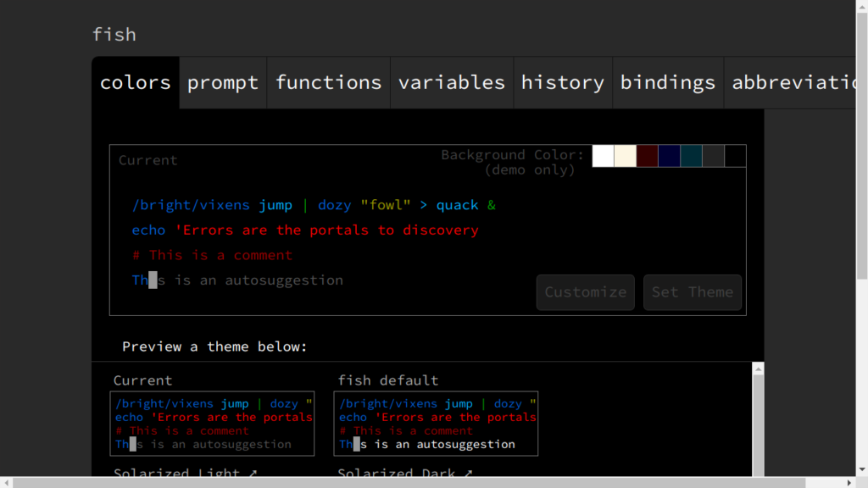The width and height of the screenshot is (868, 488).
Task: Choose the navy blue background swatch
Action: [x=670, y=156]
